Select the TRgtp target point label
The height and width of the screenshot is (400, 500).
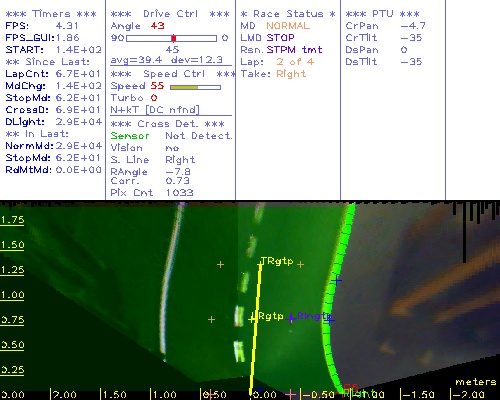tap(277, 261)
